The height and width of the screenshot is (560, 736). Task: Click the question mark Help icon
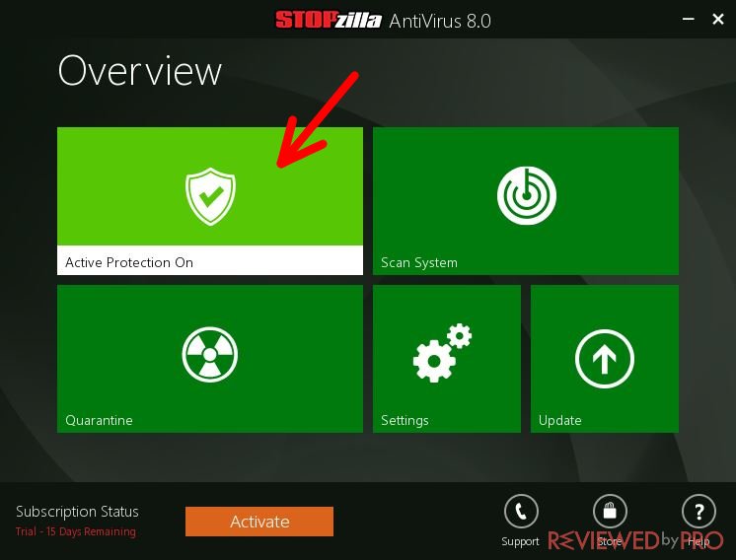(x=699, y=512)
